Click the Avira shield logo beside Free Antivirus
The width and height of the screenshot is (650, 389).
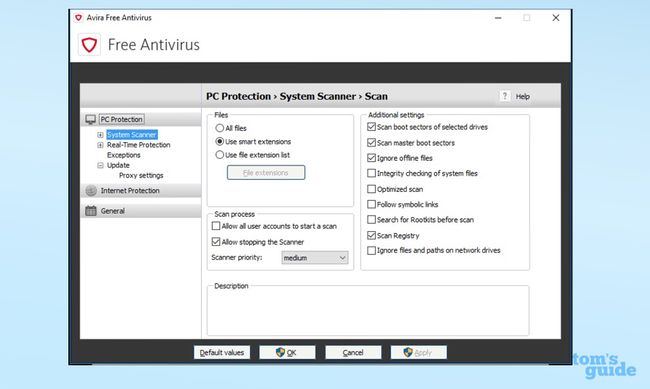tap(89, 44)
